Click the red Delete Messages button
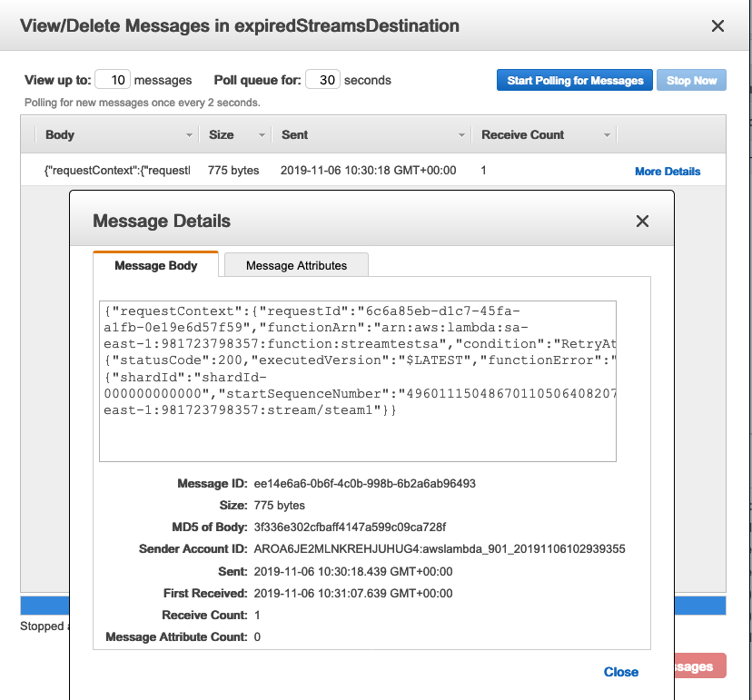Viewport: 752px width, 700px height. point(699,665)
